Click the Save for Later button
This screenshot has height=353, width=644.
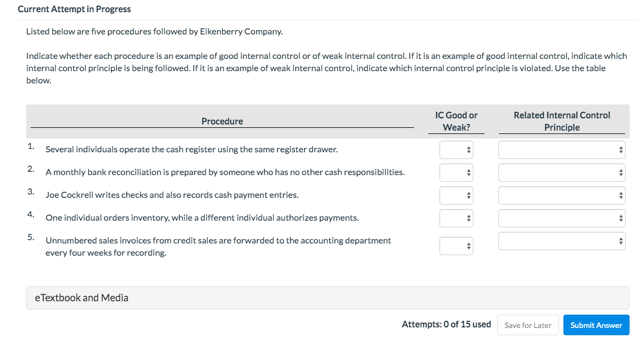click(527, 325)
